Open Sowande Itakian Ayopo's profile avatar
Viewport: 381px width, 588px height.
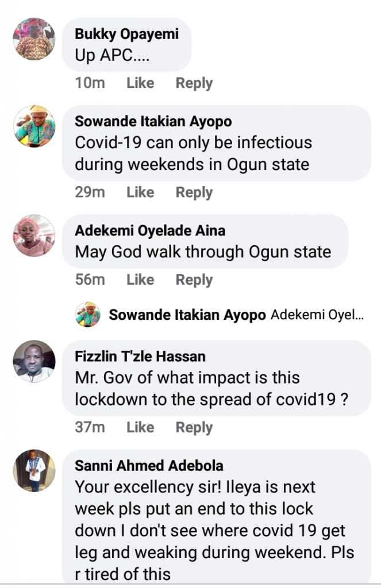tap(34, 126)
